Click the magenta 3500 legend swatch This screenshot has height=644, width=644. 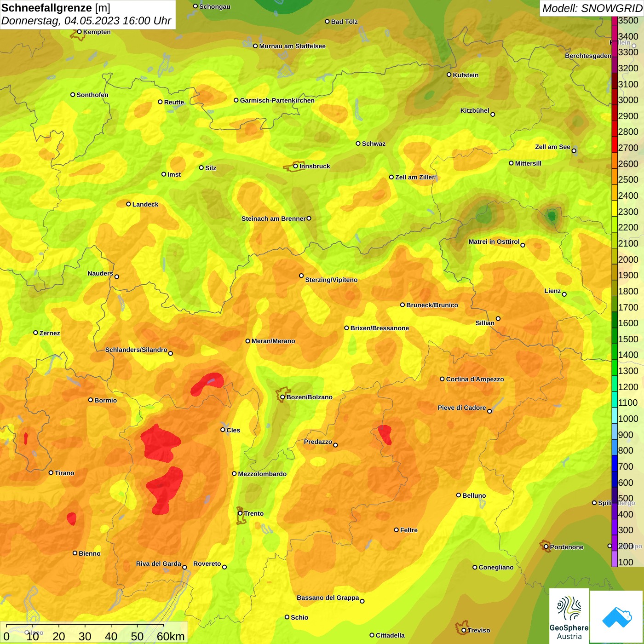[615, 21]
